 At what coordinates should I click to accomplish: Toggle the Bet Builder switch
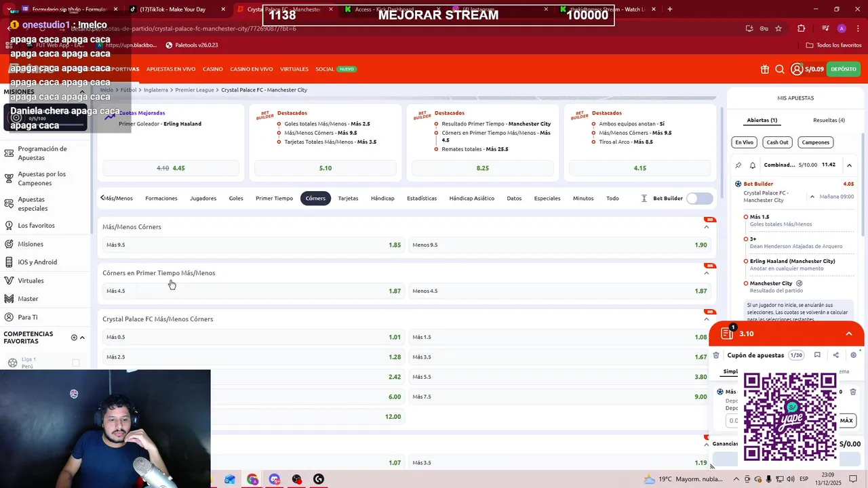700,199
